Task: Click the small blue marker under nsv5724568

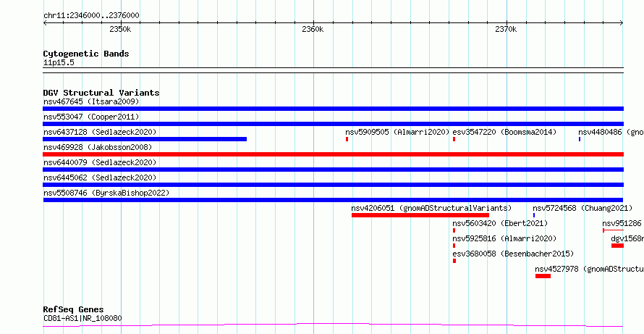Action: coord(534,215)
